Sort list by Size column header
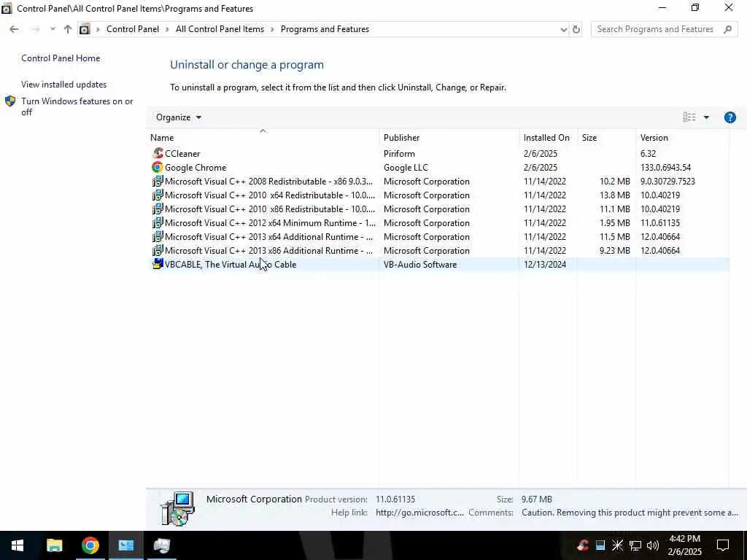 pyautogui.click(x=606, y=138)
